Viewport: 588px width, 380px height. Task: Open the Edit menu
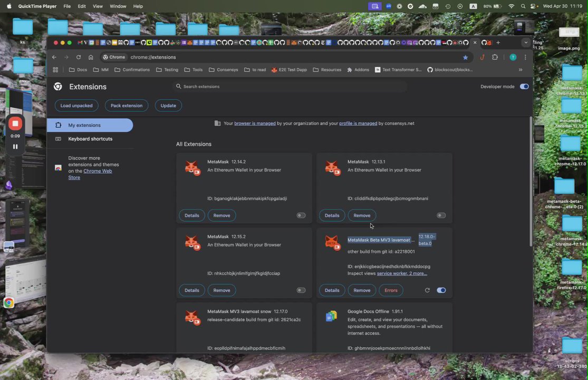click(82, 6)
